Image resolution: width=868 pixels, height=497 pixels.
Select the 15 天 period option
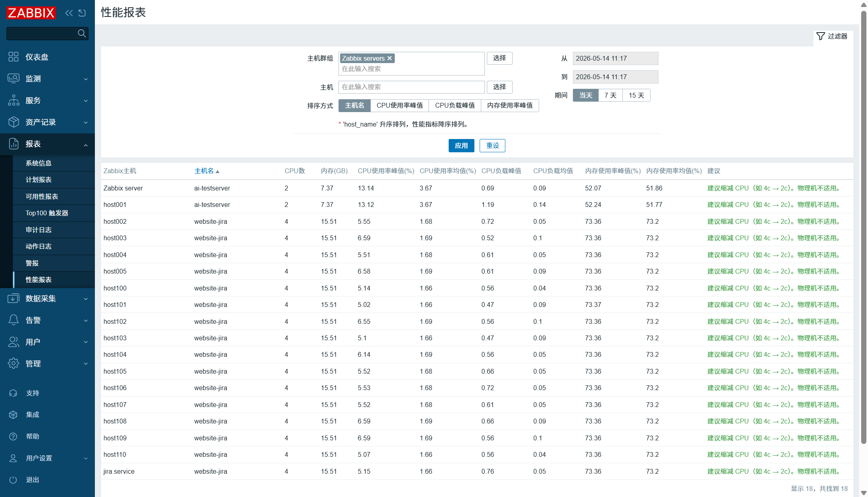pos(636,95)
